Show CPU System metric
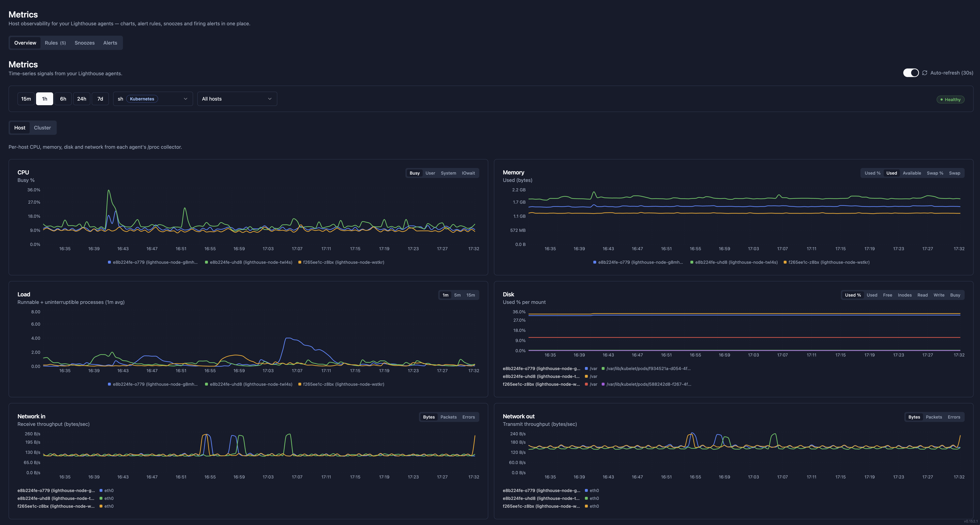980x525 pixels. coord(449,173)
